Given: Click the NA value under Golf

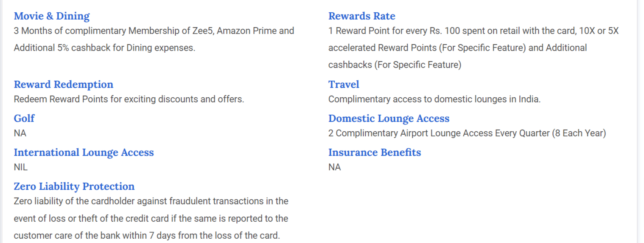Looking at the screenshot, I should point(20,133).
